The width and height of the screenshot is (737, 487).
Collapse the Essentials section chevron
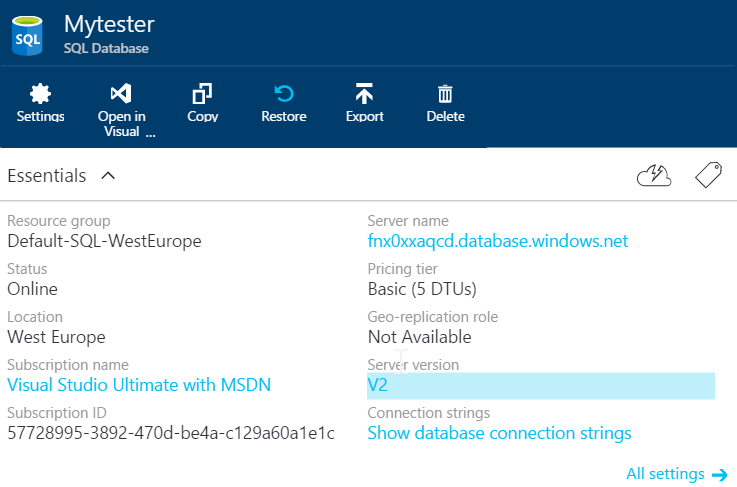coord(108,176)
